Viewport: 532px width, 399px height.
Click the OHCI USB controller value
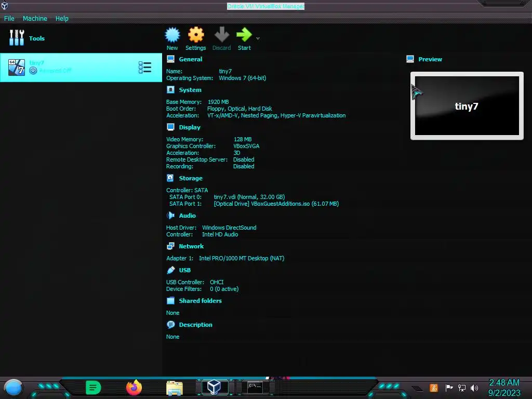(217, 282)
